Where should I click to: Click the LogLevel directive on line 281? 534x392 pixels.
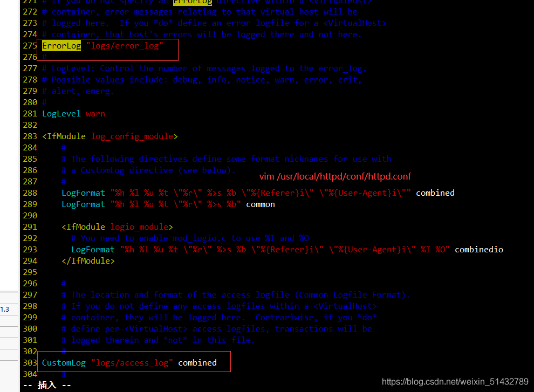(61, 114)
